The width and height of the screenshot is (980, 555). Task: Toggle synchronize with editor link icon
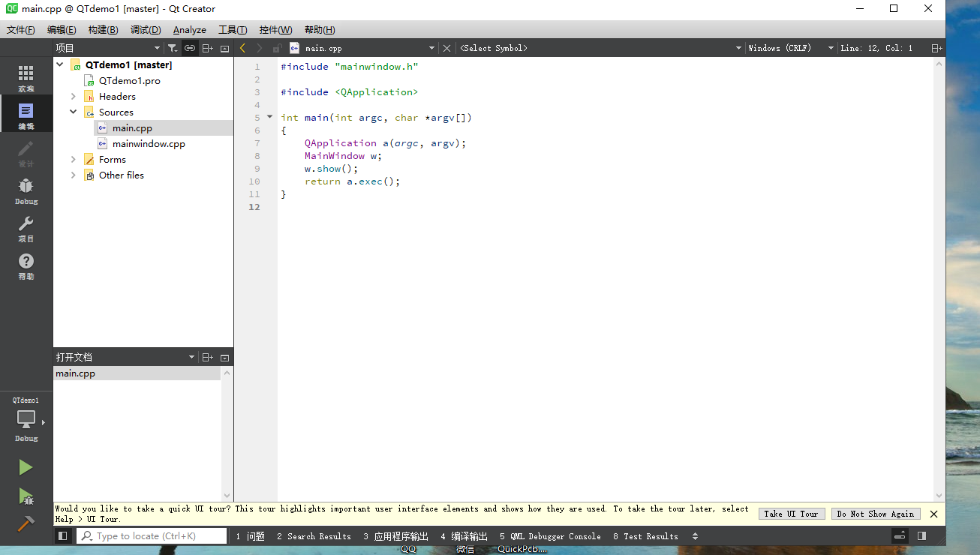point(191,48)
